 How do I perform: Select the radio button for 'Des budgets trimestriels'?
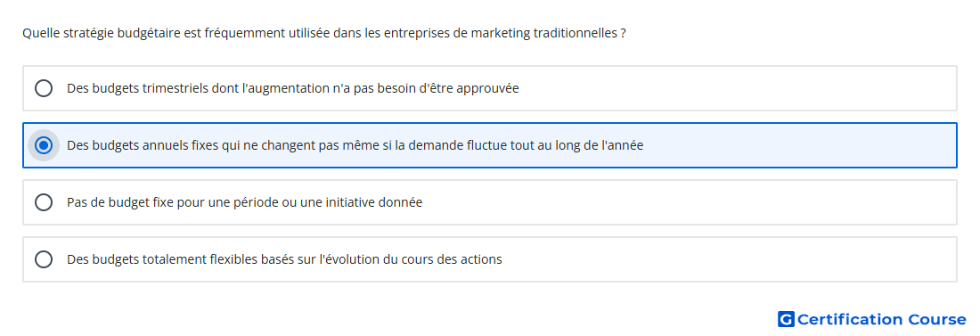coord(44,88)
